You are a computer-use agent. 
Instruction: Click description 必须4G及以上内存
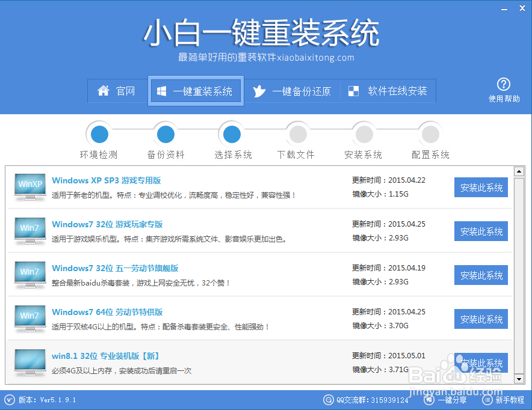tap(122, 371)
